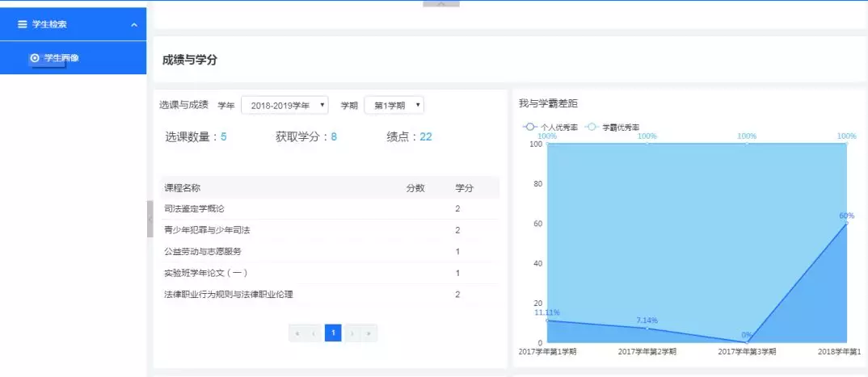Click the 2017学年第1学期 axis label

click(x=547, y=352)
